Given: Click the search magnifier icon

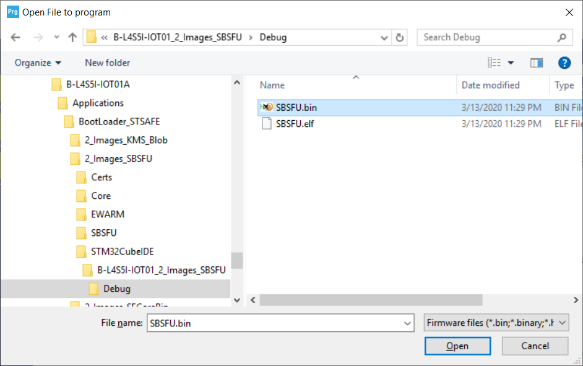Looking at the screenshot, I should pos(562,37).
